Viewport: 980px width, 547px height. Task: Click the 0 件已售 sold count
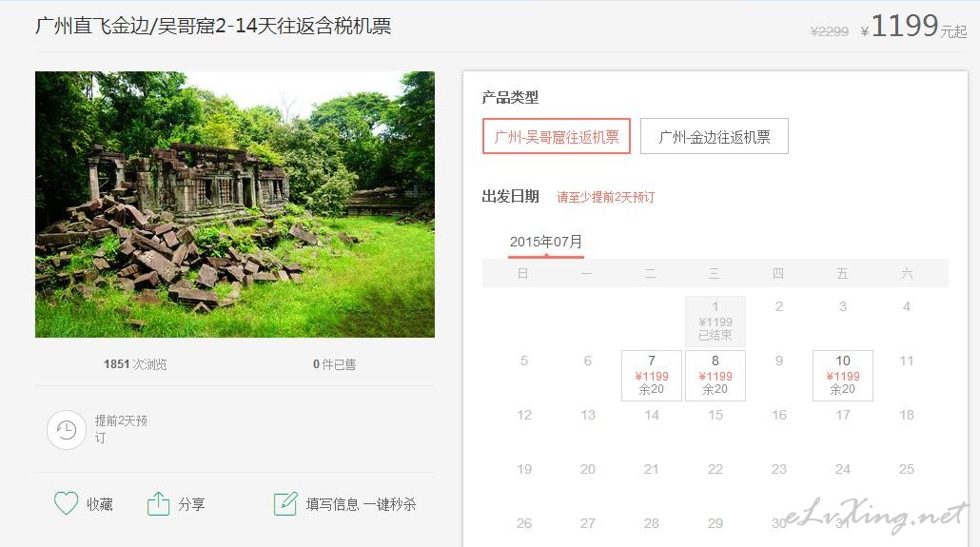tap(334, 364)
